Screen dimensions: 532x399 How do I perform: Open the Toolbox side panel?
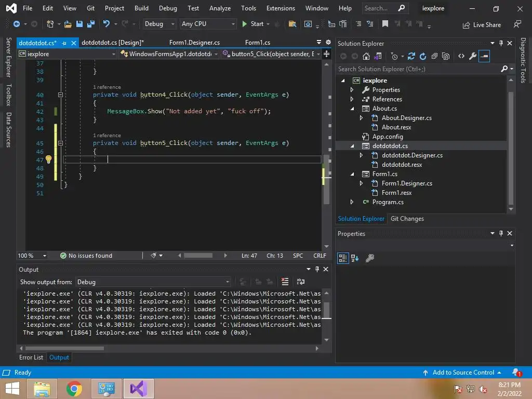(x=8, y=95)
